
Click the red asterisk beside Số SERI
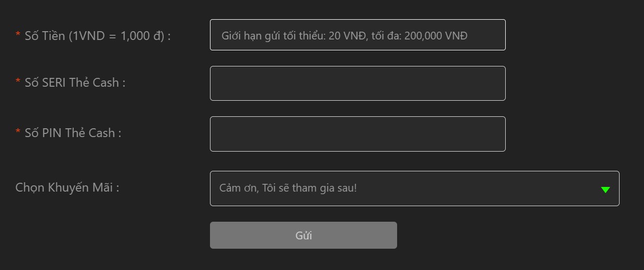(18, 82)
